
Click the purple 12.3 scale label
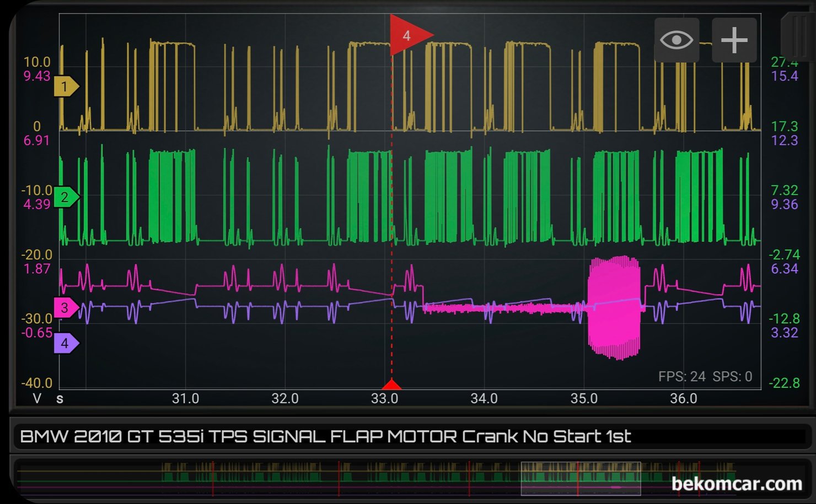pyautogui.click(x=785, y=140)
